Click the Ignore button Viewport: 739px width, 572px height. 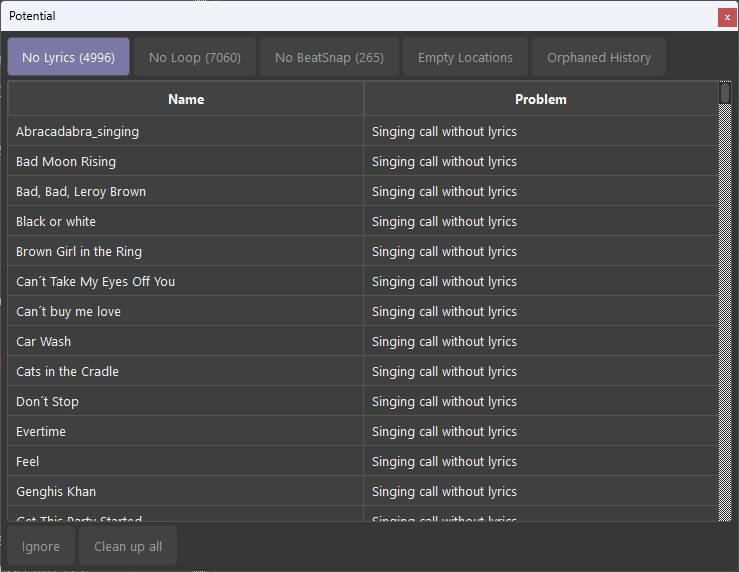(41, 547)
